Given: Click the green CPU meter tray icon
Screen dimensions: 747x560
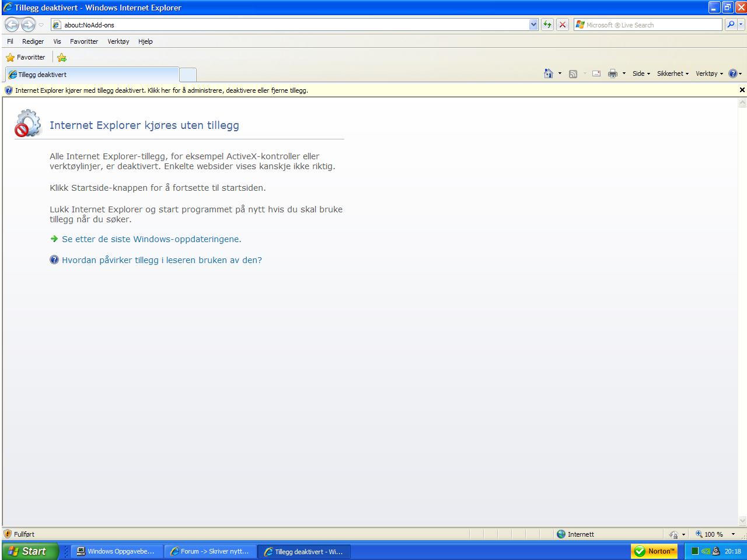Looking at the screenshot, I should (x=695, y=551).
